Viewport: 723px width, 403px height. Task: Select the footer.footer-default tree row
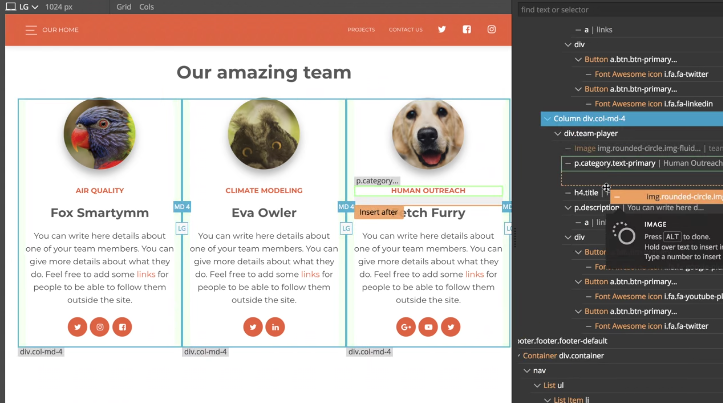[563, 341]
